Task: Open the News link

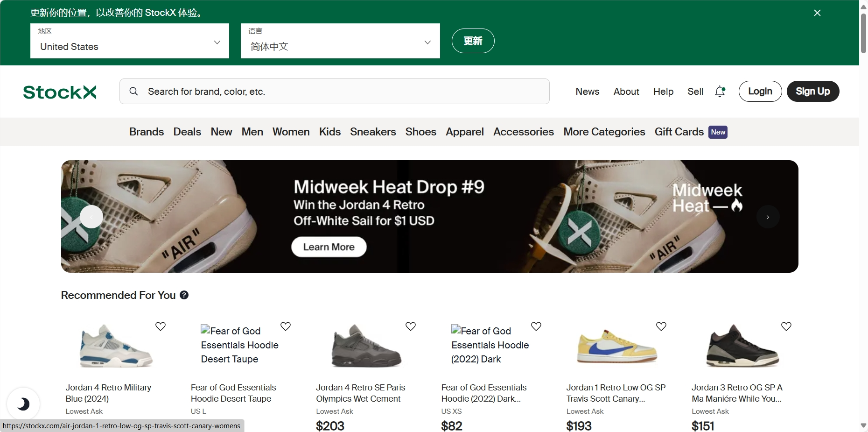Action: point(588,92)
